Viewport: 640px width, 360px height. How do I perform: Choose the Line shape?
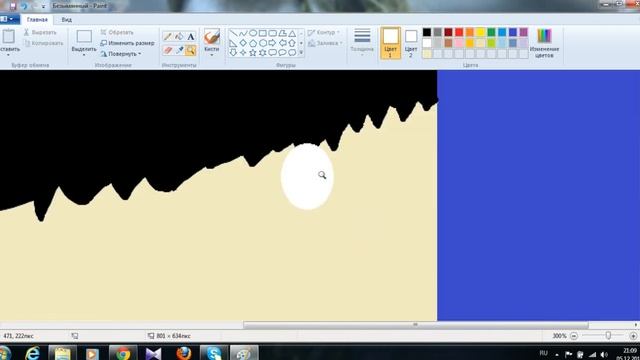point(233,33)
